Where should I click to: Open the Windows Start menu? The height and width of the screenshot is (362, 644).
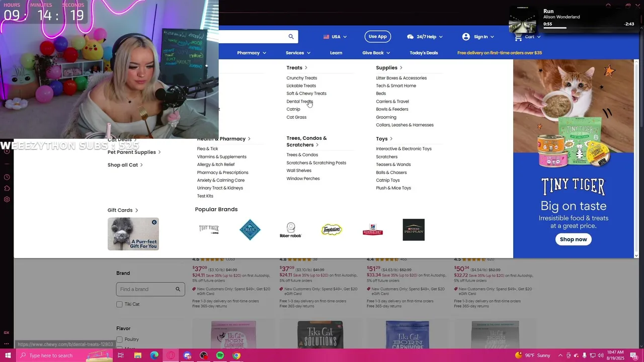8,355
